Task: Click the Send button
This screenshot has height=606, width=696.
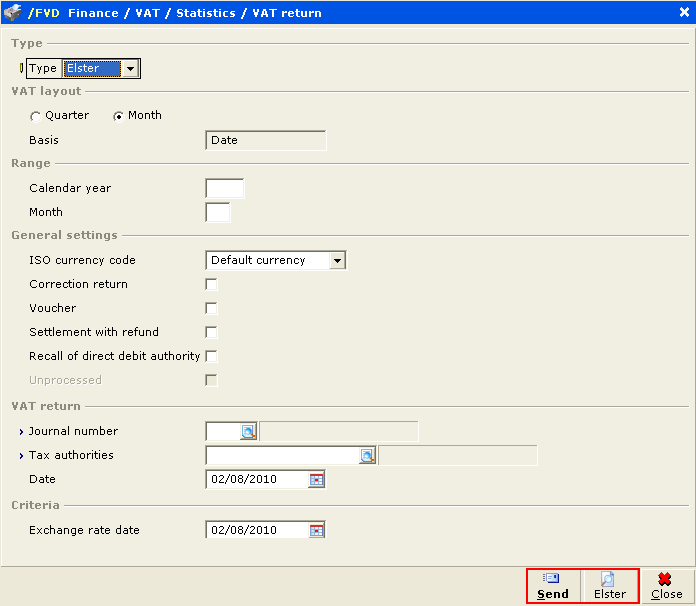Action: tap(552, 586)
